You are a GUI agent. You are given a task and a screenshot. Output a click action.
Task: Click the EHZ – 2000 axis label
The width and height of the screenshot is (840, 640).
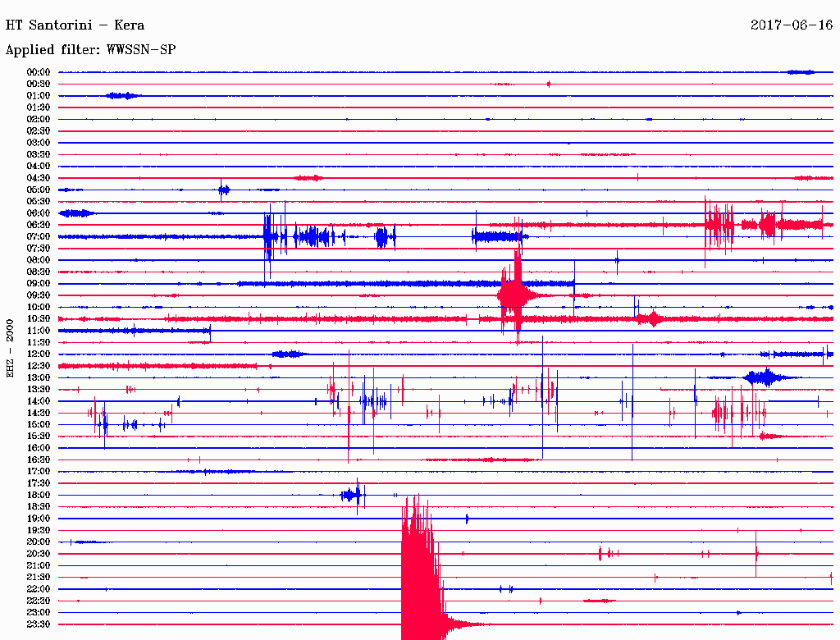(10, 349)
